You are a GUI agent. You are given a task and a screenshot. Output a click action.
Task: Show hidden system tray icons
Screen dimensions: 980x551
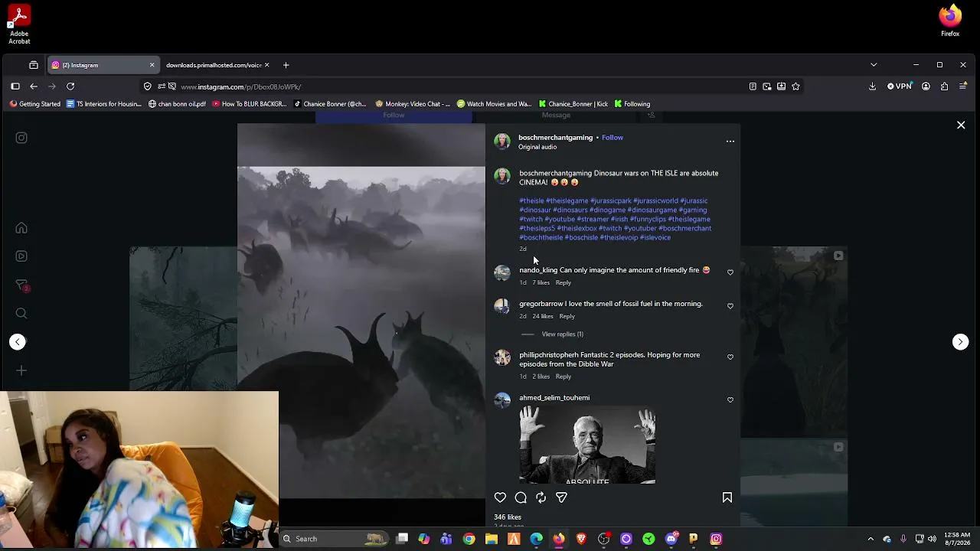tap(871, 539)
